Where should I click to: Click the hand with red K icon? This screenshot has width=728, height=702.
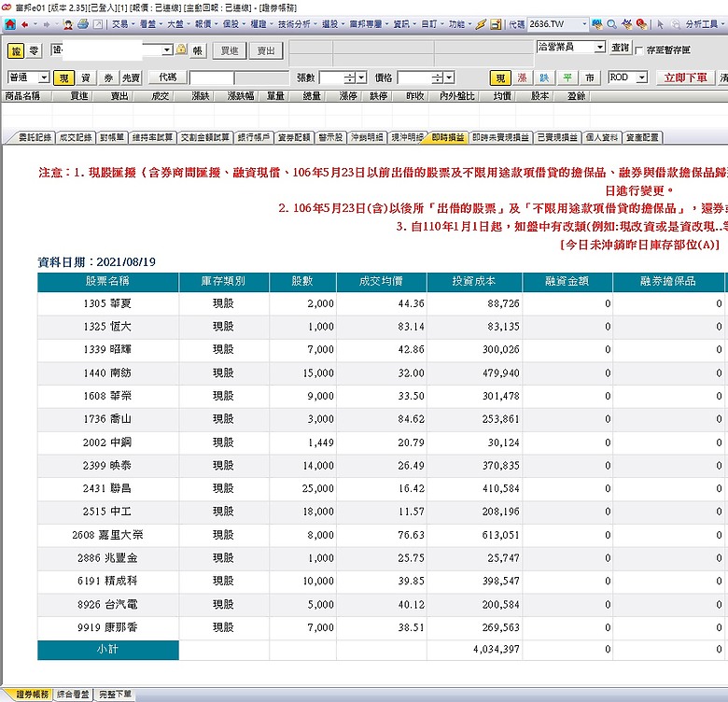click(641, 24)
